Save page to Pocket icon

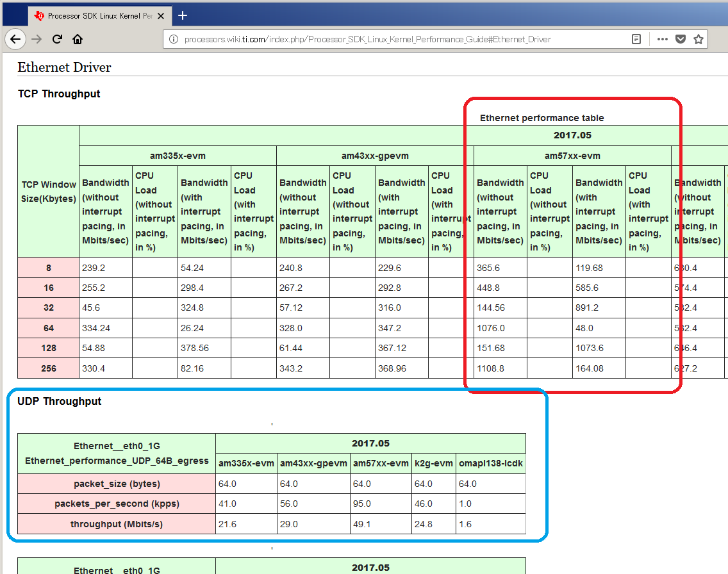[x=681, y=40]
